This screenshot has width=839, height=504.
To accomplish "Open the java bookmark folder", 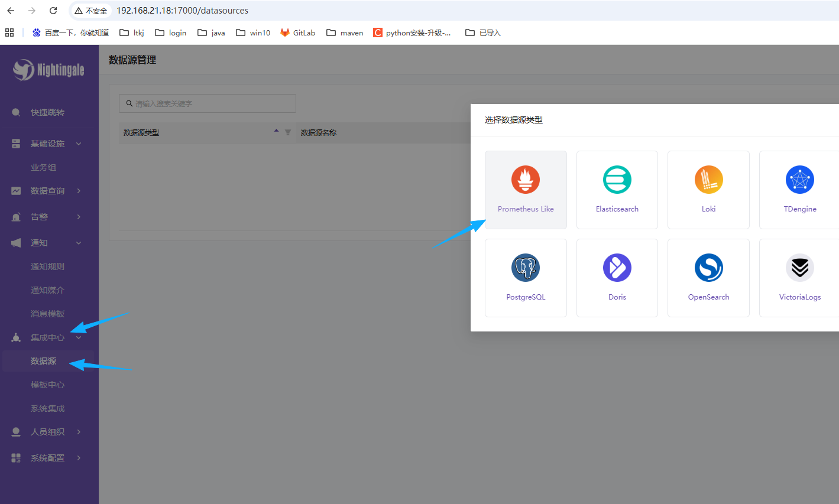I will [x=212, y=32].
